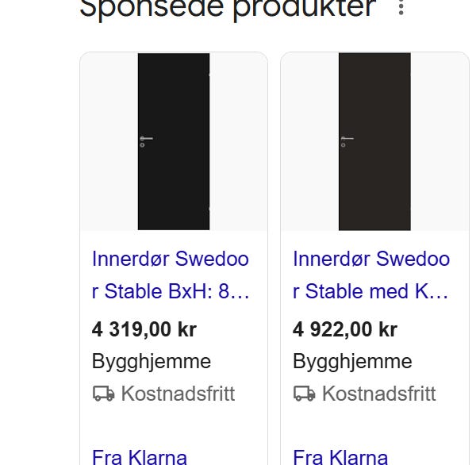
Task: Click the delivery truck icon under 4 922,00 kr
Action: [x=304, y=394]
